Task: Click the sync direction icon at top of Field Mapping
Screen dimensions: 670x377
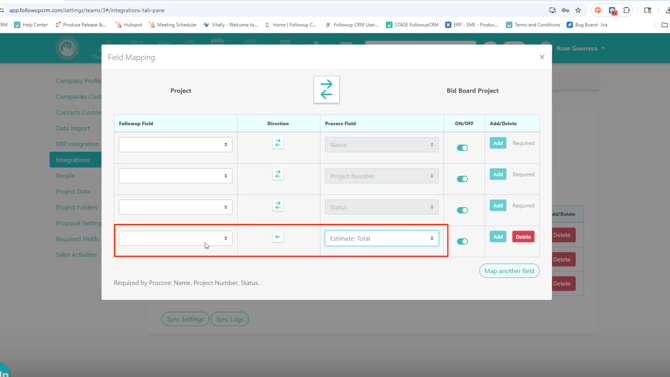Action: pos(326,90)
